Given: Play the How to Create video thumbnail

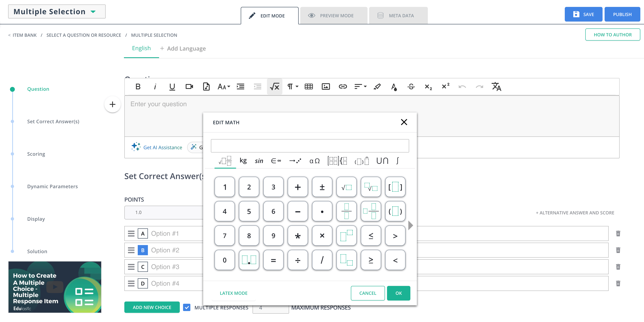Looking at the screenshot, I should 55,287.
